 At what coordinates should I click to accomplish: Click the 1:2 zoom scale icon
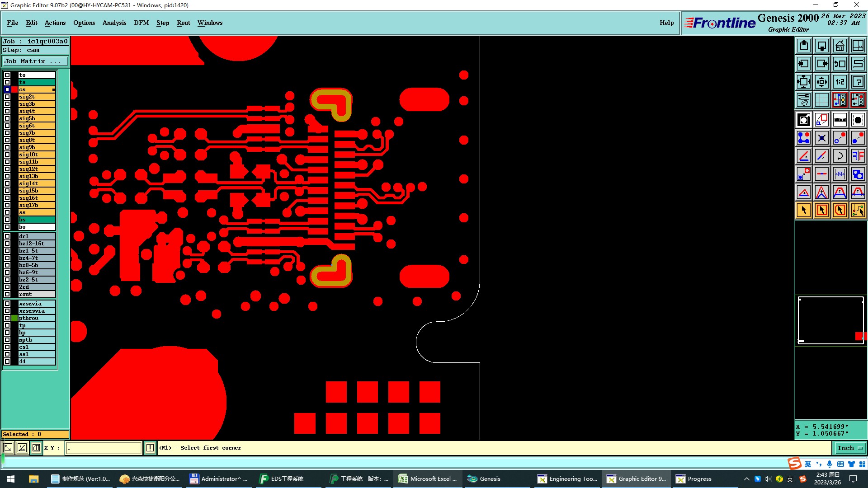[840, 82]
